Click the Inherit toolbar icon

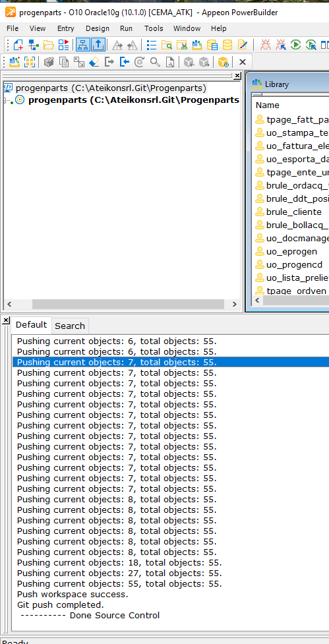click(x=33, y=44)
